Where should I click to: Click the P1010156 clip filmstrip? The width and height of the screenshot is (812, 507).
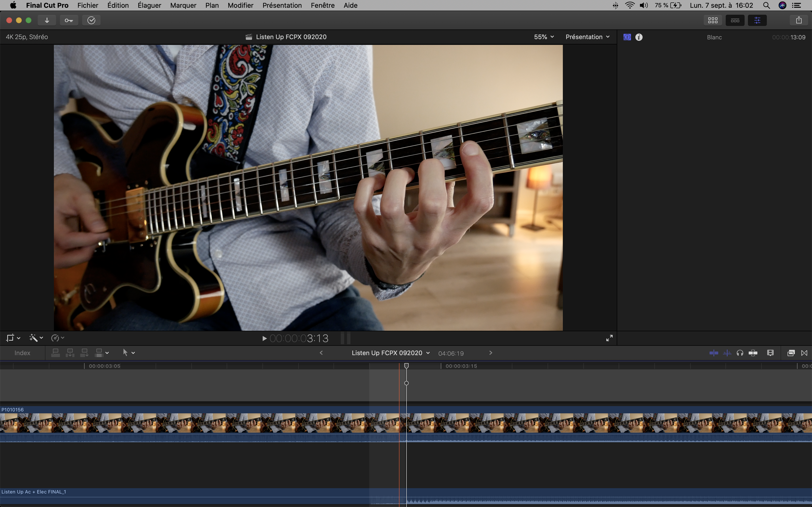201,423
